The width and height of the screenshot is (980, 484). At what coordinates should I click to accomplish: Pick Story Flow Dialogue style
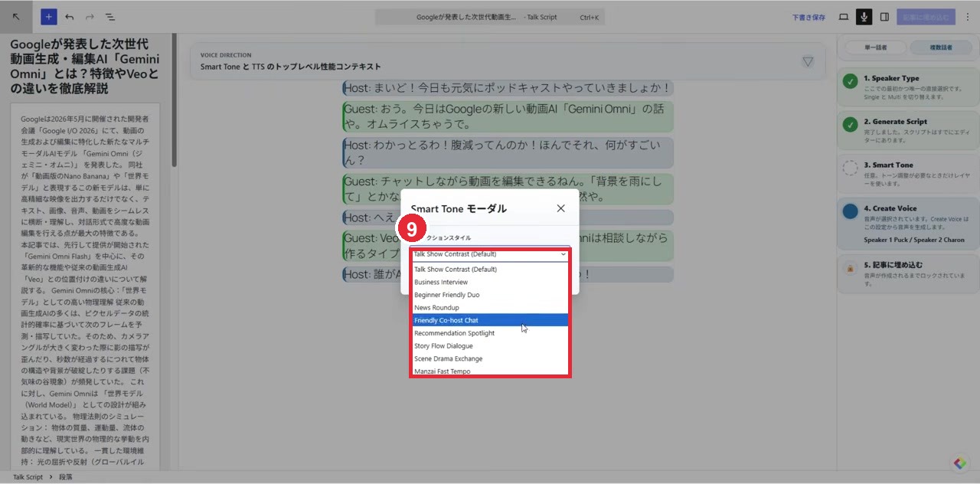coord(490,346)
